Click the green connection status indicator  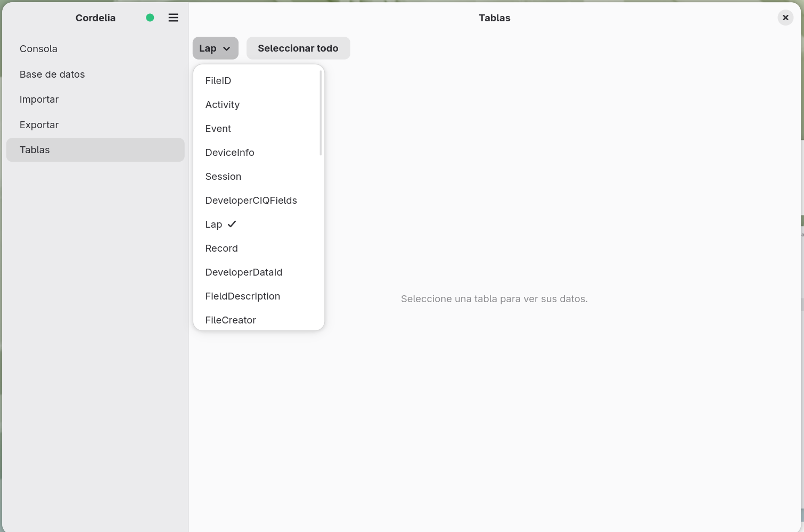pos(150,18)
